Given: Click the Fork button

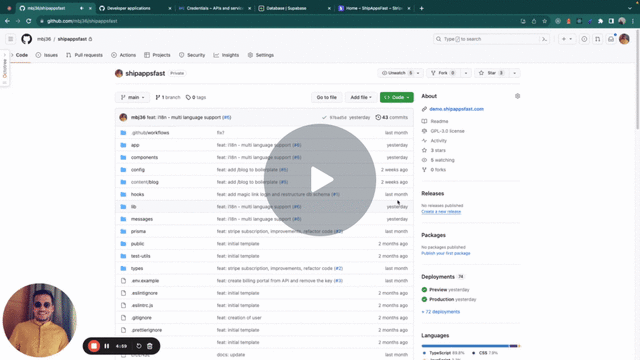Looking at the screenshot, I should tap(443, 73).
